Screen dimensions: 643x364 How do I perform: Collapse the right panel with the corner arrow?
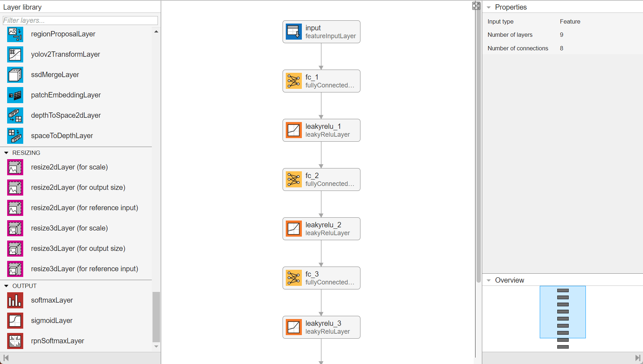(638, 358)
